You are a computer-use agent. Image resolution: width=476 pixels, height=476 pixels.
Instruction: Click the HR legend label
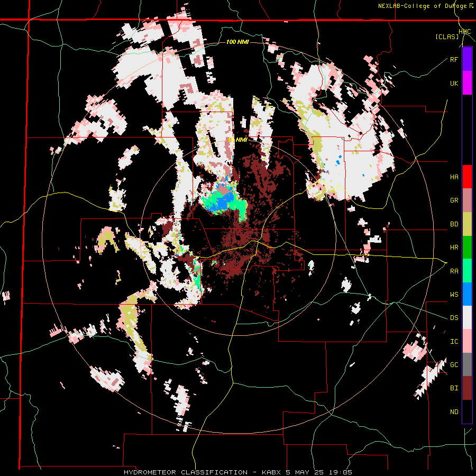coord(454,248)
